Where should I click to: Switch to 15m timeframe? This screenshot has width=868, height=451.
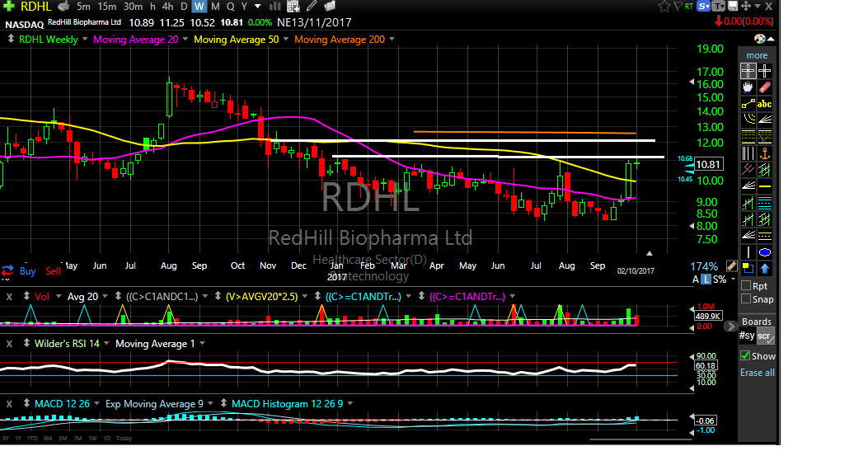click(x=107, y=7)
